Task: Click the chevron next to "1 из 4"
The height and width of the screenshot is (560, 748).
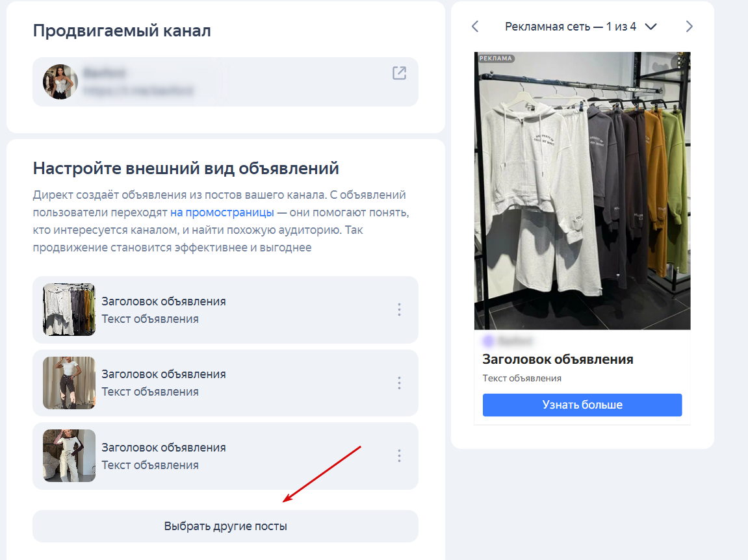Action: coord(651,27)
